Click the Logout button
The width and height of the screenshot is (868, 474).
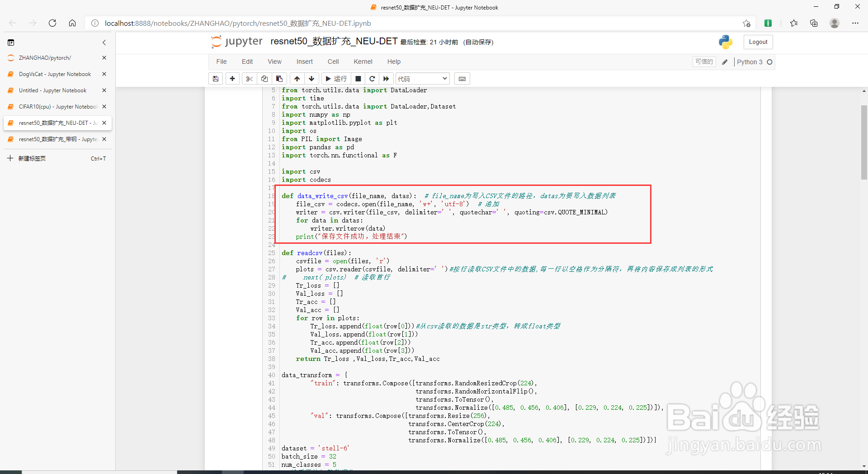tap(758, 42)
